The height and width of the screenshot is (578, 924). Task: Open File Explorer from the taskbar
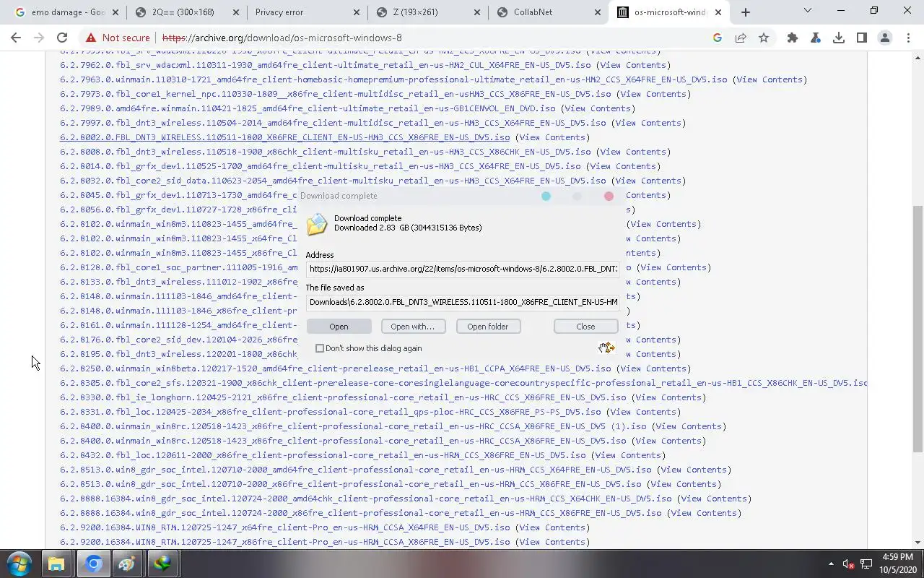pos(56,564)
